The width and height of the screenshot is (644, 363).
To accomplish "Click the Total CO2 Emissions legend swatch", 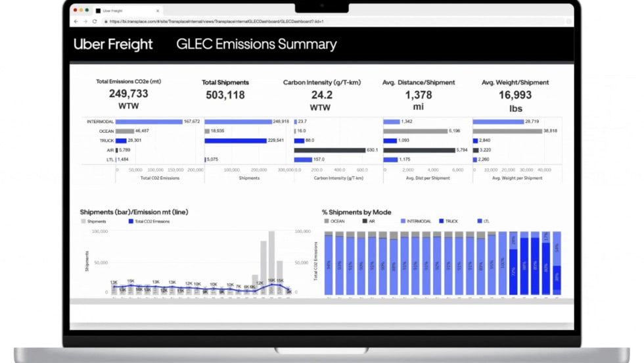I will tap(131, 222).
